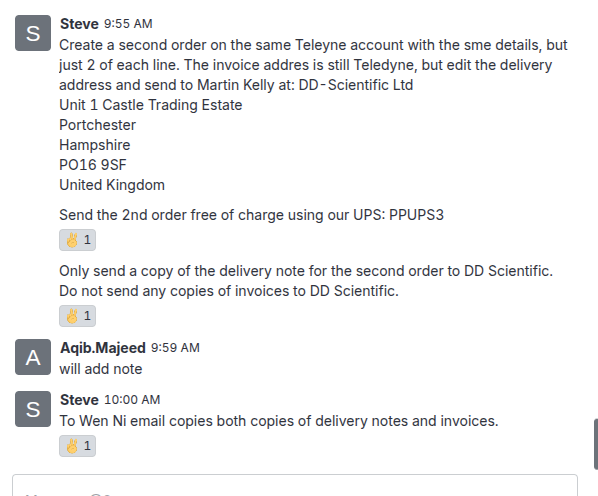Click Steve's avatar on the 10:00 AM message
The width and height of the screenshot is (598, 496).
pos(33,409)
